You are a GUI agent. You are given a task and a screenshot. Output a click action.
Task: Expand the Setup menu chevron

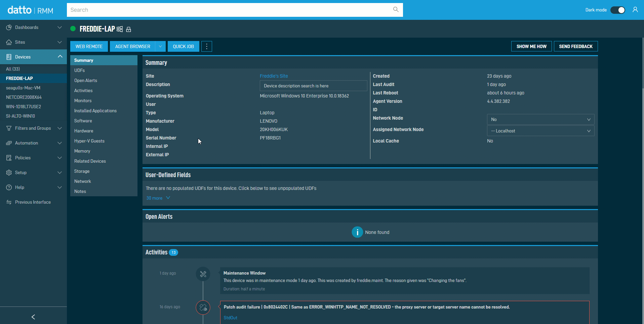click(59, 172)
